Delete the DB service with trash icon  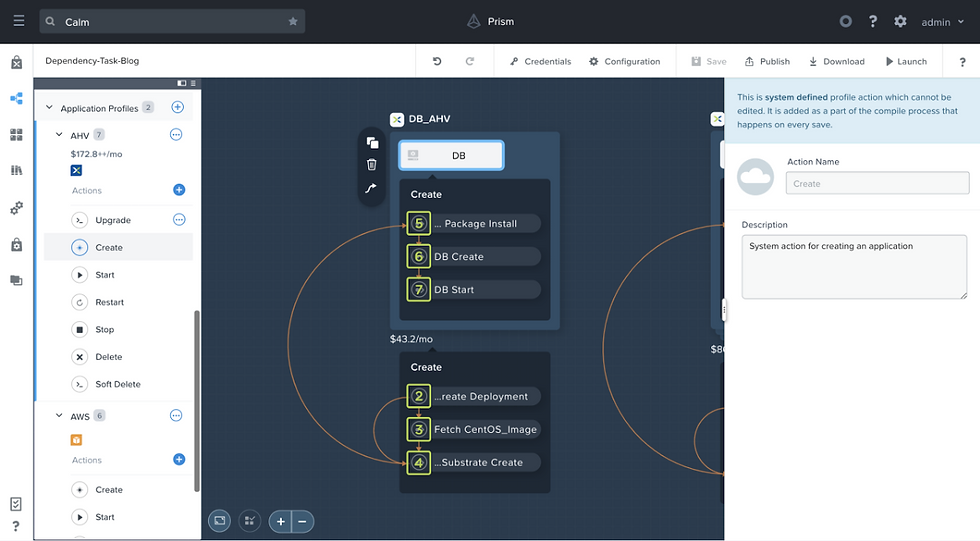click(x=372, y=165)
